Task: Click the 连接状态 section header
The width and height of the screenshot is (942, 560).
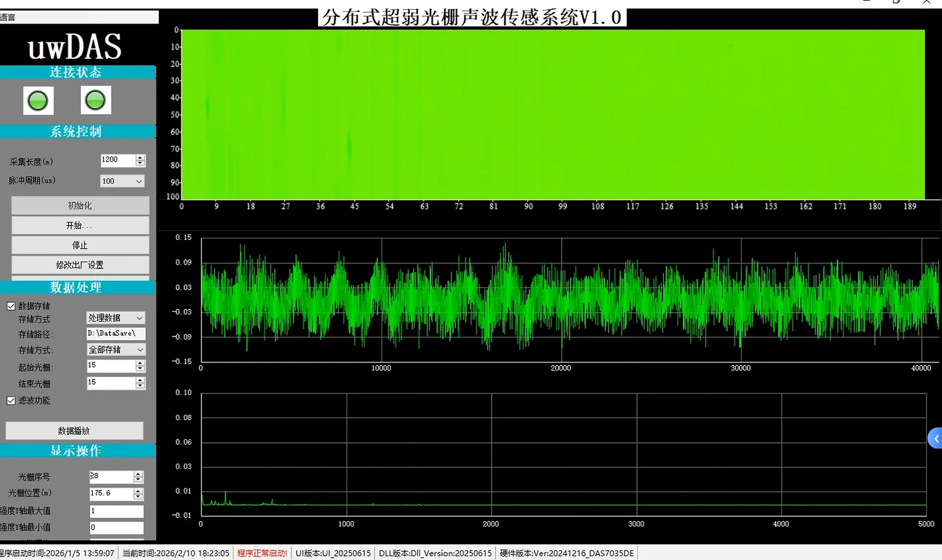Action: click(x=78, y=72)
